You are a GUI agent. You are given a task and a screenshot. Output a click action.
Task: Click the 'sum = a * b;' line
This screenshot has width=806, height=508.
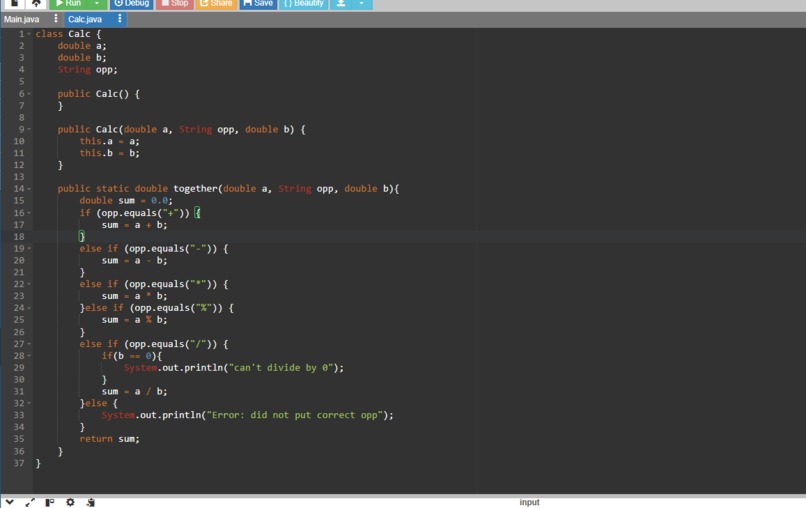tap(134, 296)
